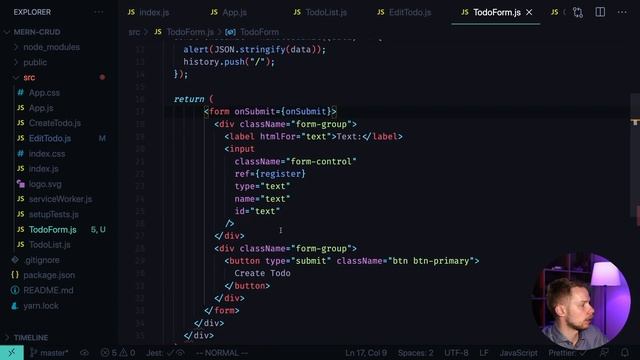The width and height of the screenshot is (640, 360).
Task: Open editor more actions menu
Action: 622,12
